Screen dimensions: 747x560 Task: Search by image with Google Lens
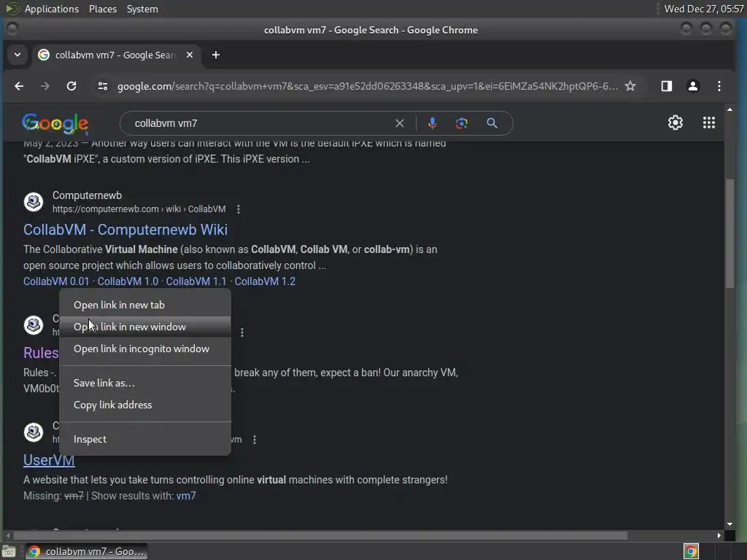(x=461, y=123)
